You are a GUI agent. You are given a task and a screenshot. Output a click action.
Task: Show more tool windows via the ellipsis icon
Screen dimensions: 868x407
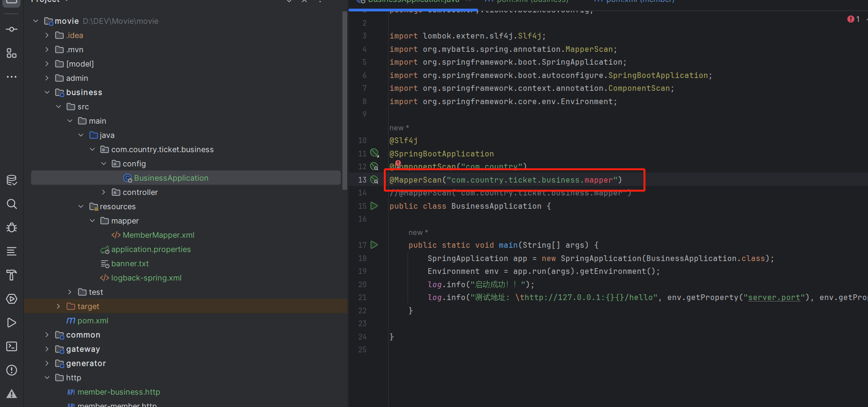[x=12, y=77]
